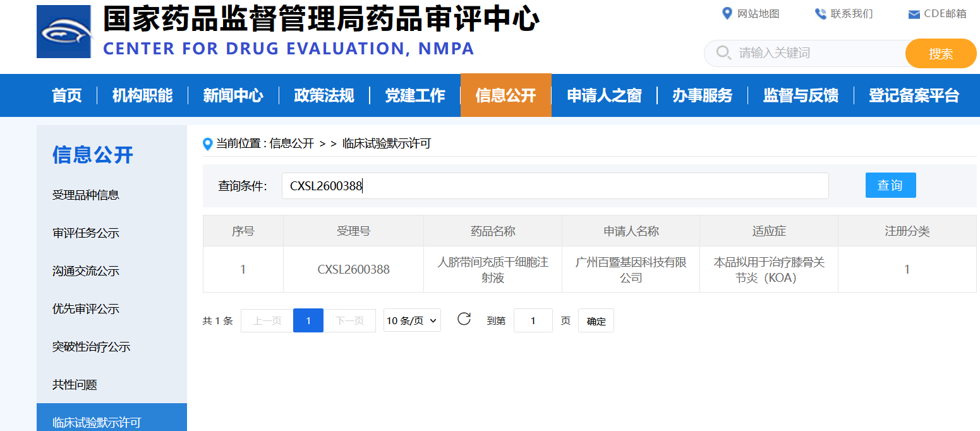Viewport: 980px width, 431px height.
Task: Open the 10 条/页 page size dropdown
Action: [x=412, y=320]
